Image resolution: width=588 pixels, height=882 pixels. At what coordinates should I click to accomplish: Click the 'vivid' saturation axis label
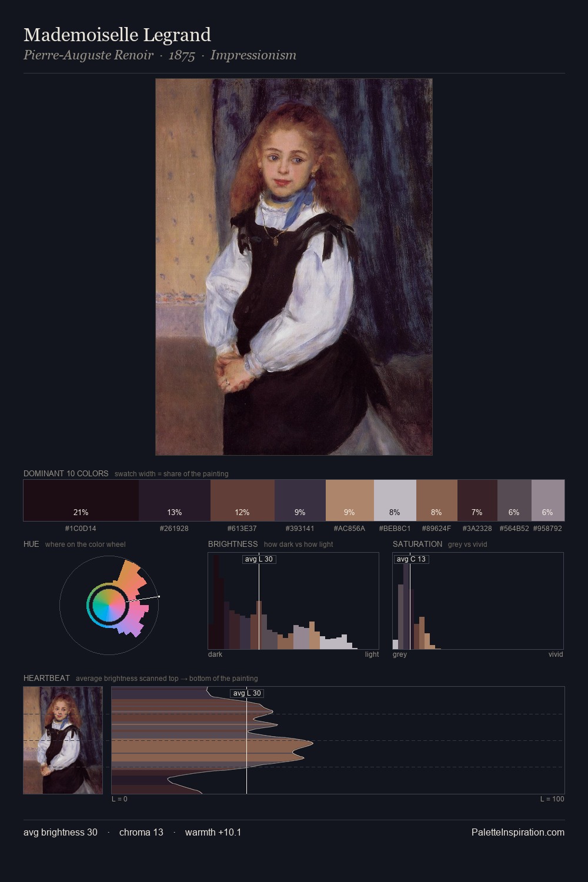tap(556, 654)
